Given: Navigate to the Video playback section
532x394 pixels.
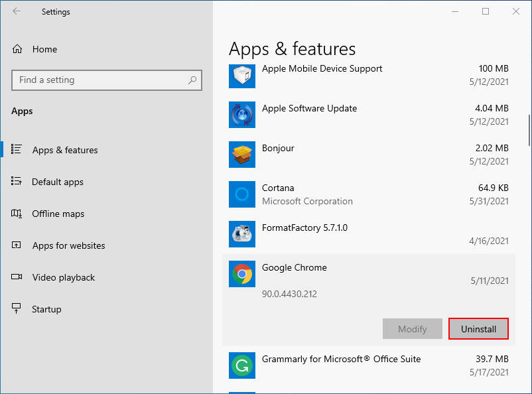Looking at the screenshot, I should (63, 277).
